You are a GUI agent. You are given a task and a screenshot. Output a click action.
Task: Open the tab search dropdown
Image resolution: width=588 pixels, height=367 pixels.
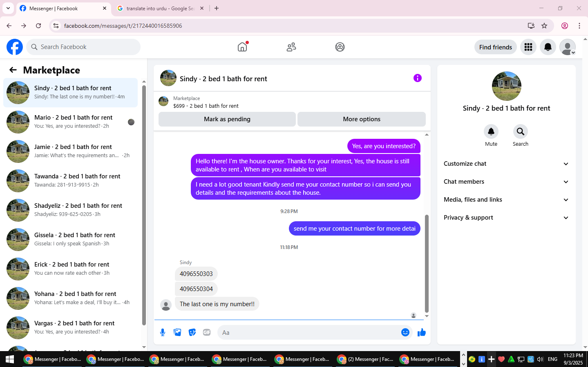(8, 8)
